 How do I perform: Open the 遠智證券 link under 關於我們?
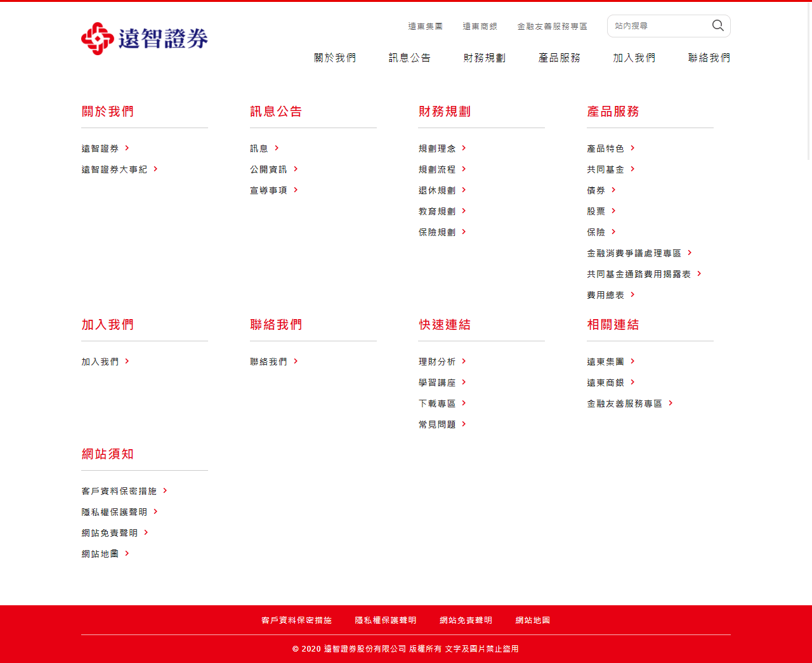pyautogui.click(x=100, y=148)
